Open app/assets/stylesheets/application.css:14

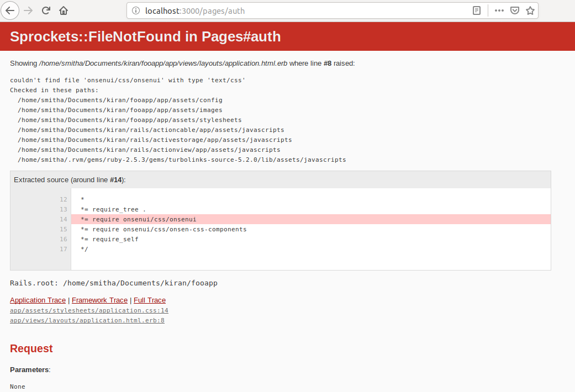coord(88,310)
